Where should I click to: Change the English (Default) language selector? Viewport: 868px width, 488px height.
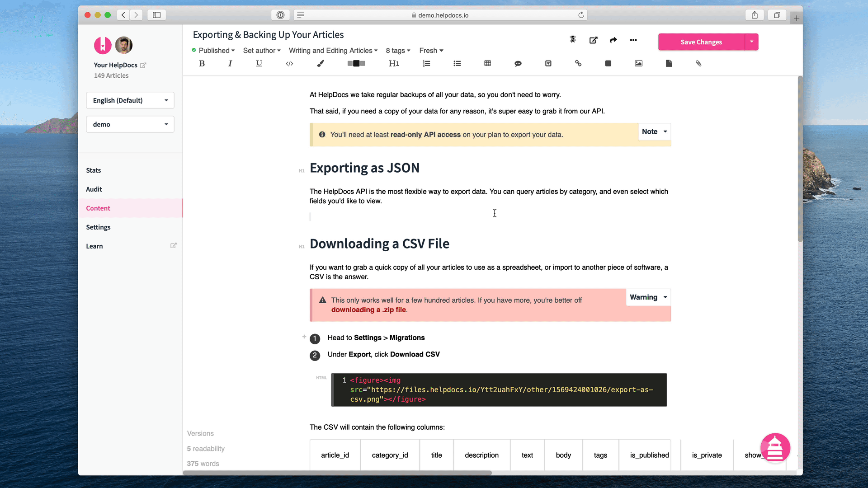[130, 100]
